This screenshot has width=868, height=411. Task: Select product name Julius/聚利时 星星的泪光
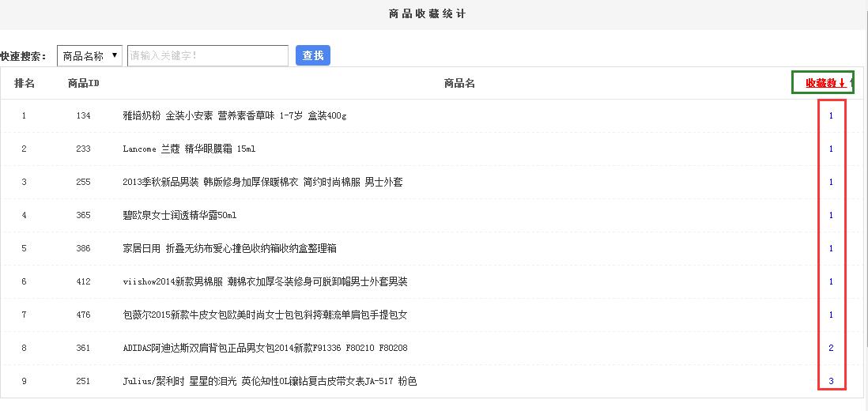[270, 381]
